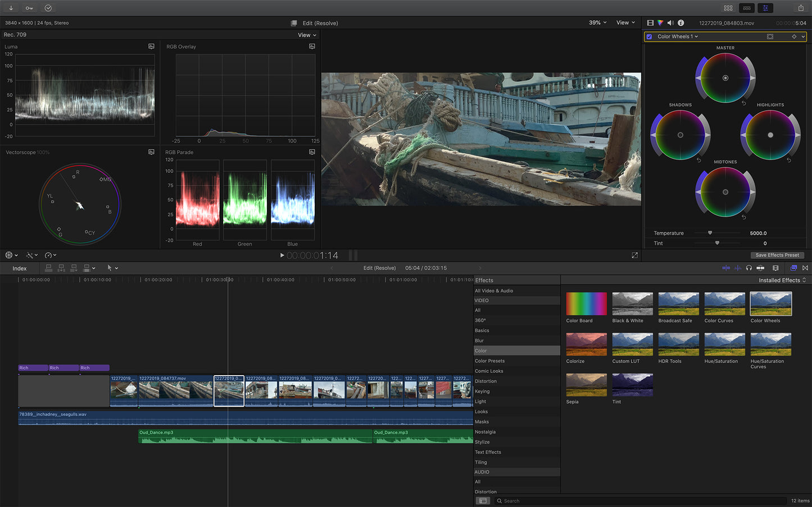Open the 39% zoom dropdown
This screenshot has width=812, height=507.
coord(597,22)
